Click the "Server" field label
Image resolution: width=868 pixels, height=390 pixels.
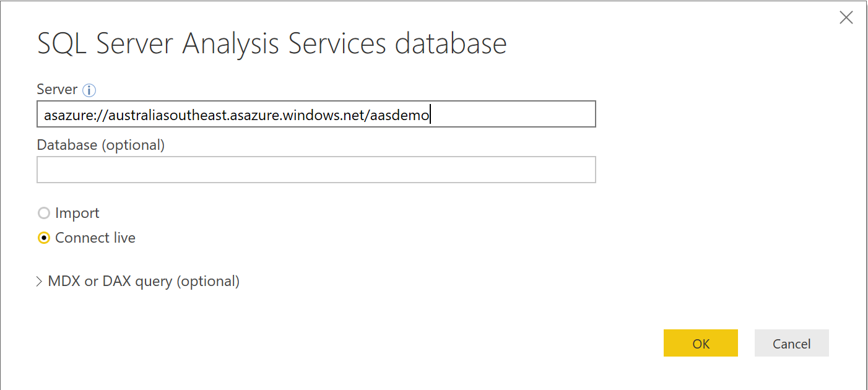[57, 90]
